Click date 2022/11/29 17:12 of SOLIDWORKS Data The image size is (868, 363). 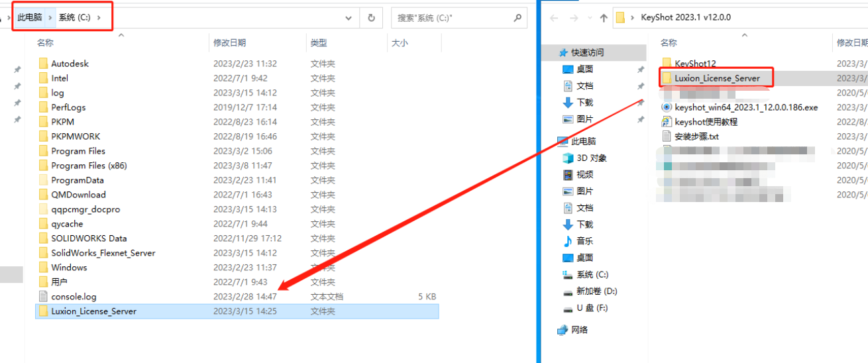247,238
